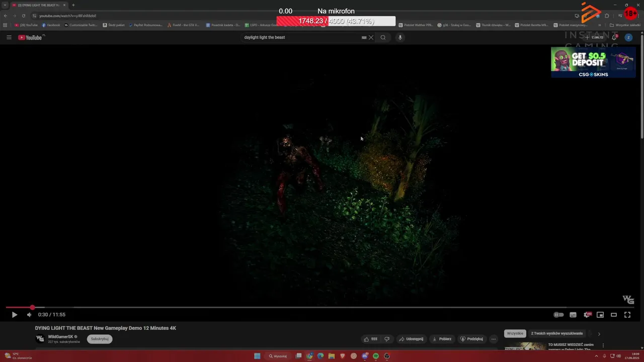
Task: Open the YouTube hamburger guide menu
Action: (x=9, y=37)
